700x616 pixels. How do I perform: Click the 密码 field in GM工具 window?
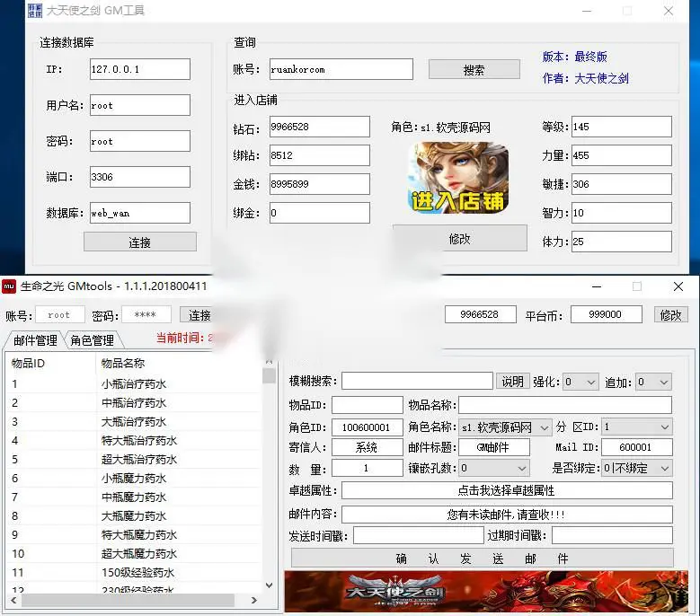click(x=140, y=141)
